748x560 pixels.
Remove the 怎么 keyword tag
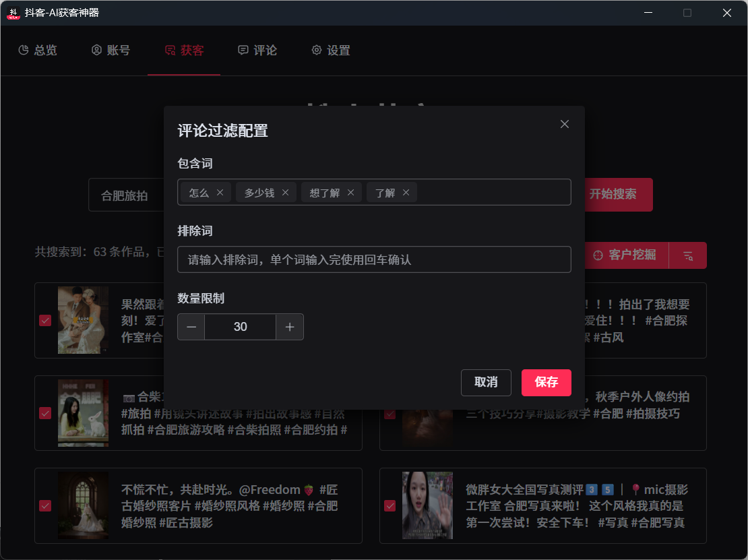tap(219, 192)
